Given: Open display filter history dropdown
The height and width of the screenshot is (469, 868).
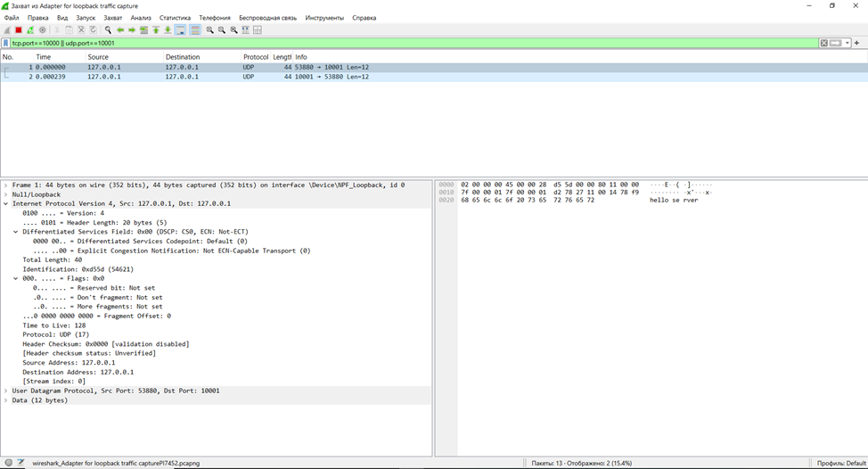Looking at the screenshot, I should tap(848, 43).
